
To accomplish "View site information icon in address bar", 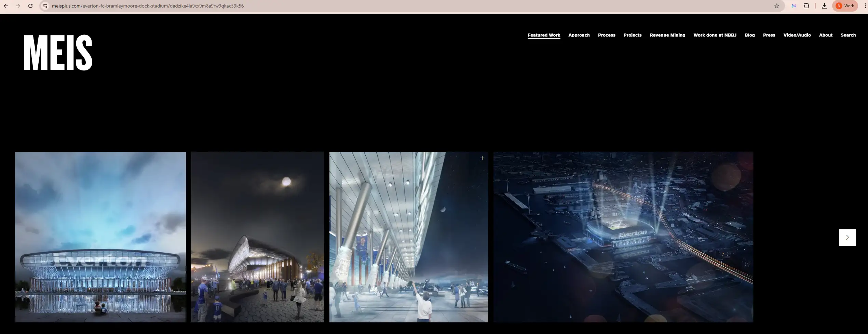I will [45, 6].
